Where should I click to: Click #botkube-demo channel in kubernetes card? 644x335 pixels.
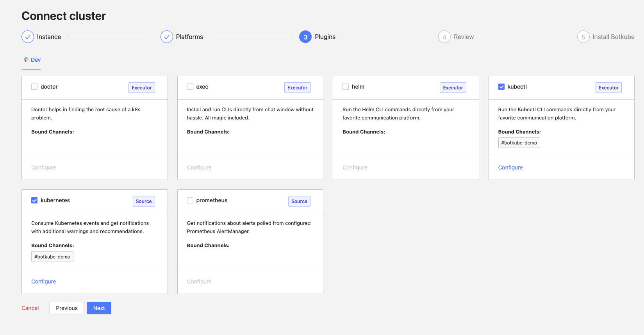[52, 257]
